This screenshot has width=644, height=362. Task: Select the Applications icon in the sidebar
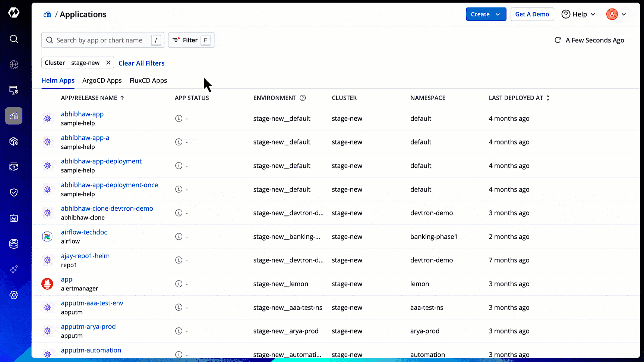[14, 116]
